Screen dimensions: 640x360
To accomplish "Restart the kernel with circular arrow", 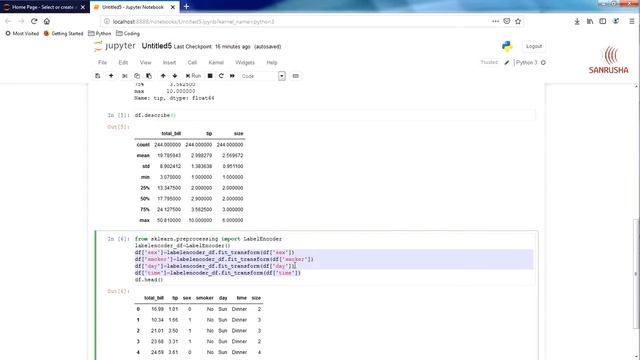I will tap(221, 76).
